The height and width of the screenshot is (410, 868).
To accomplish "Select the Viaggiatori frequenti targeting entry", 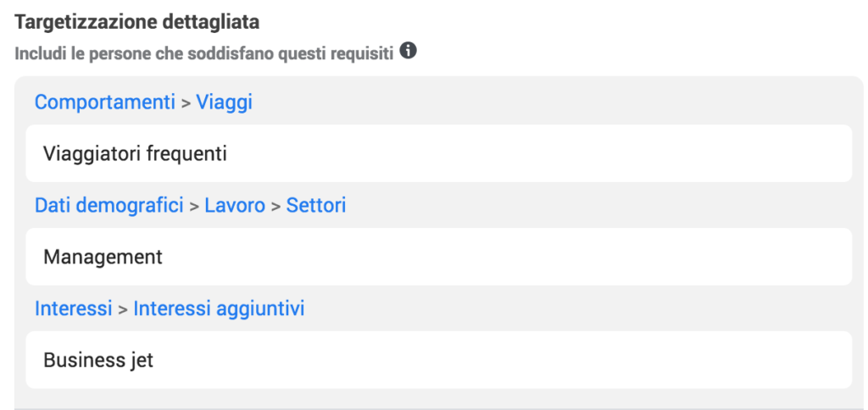I will coord(438,153).
